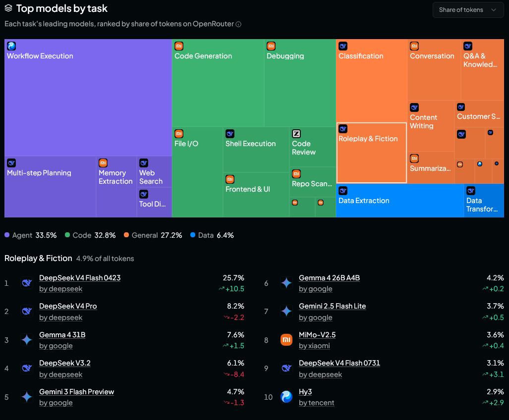
Task: Click the info icon beside the OpenRouter subtitle
Action: [238, 24]
